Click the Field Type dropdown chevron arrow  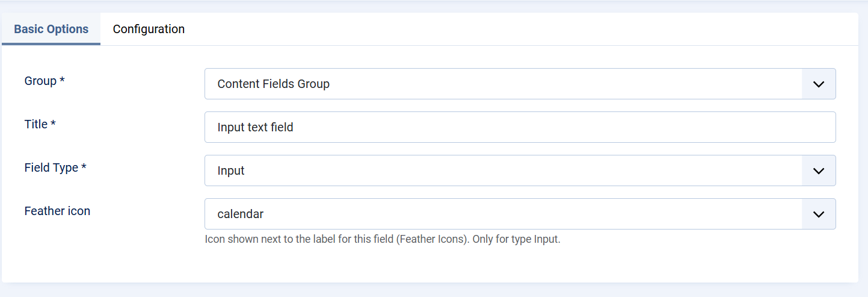(x=818, y=170)
